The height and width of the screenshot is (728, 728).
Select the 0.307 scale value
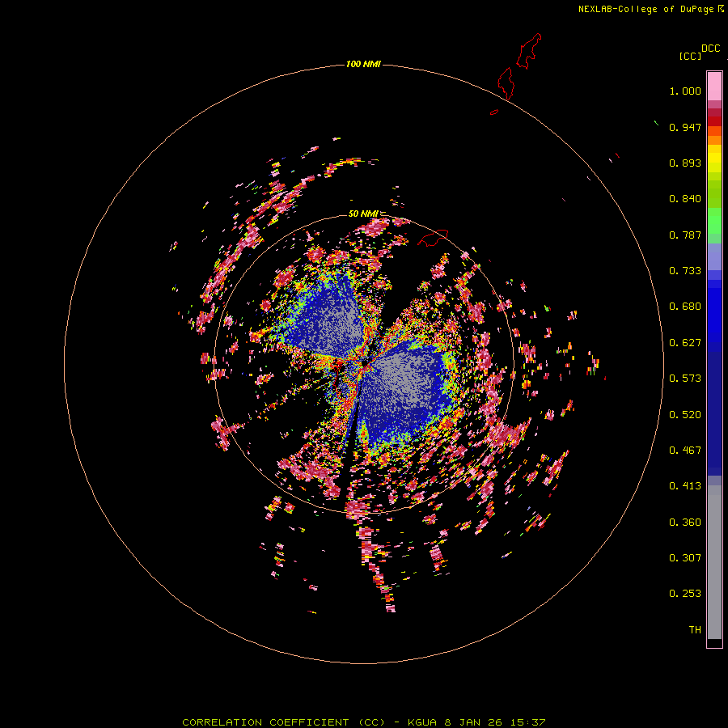[x=685, y=558]
